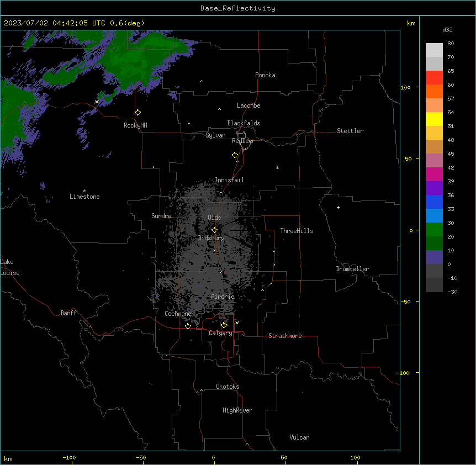Click the white plus marker west of Drumheller
Screen dimensions: 476x465
point(338,207)
